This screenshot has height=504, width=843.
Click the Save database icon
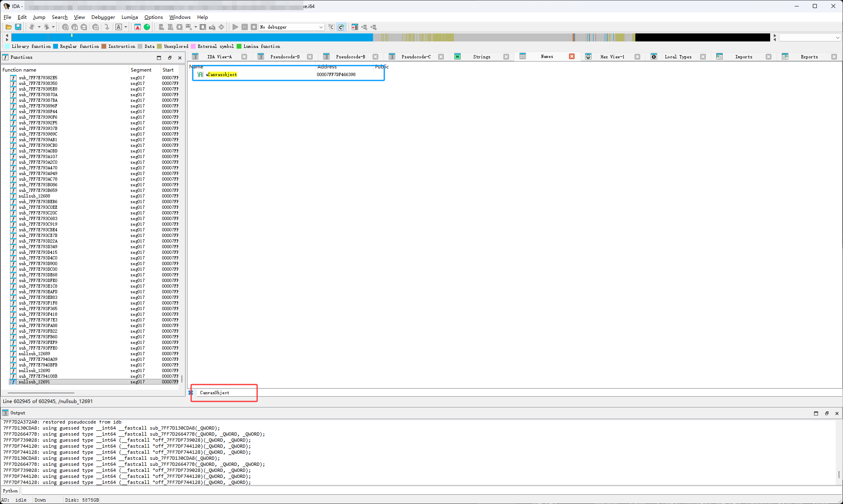[18, 27]
